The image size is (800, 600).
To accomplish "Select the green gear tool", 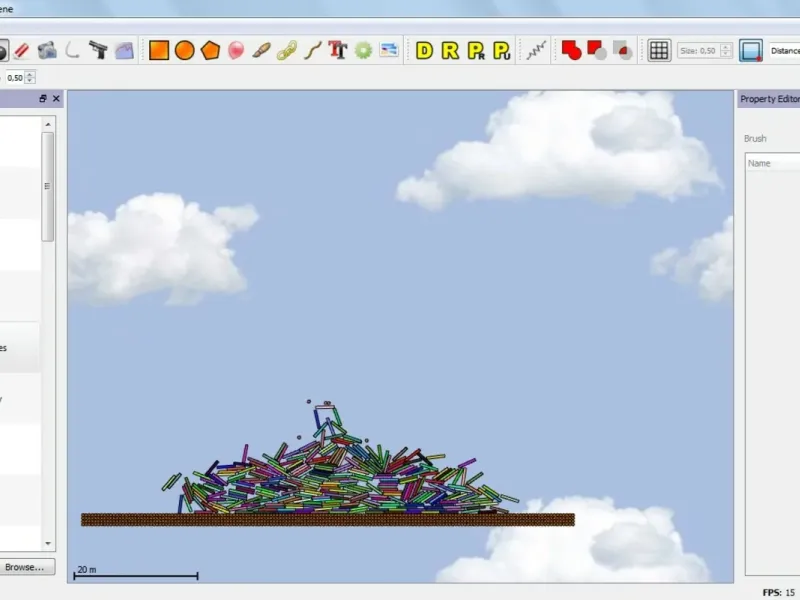I will [x=363, y=51].
